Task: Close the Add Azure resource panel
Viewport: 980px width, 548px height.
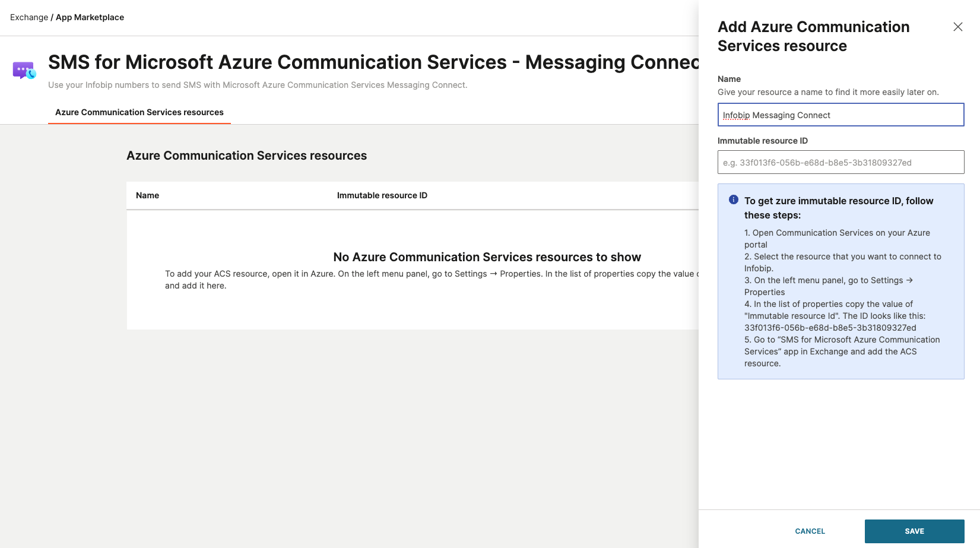Action: [x=957, y=27]
